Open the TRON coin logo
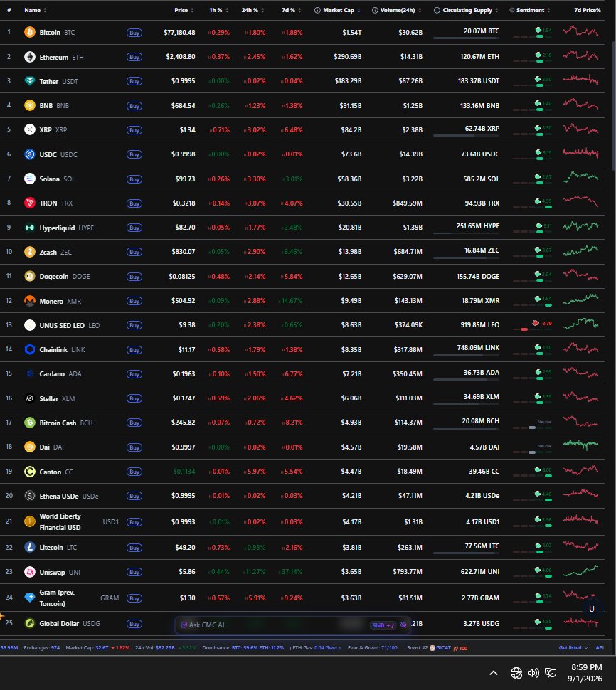This screenshot has width=616, height=690. pos(29,203)
